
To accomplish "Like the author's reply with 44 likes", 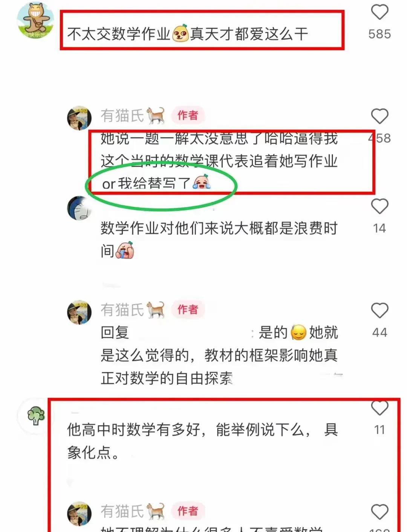I will (x=379, y=311).
